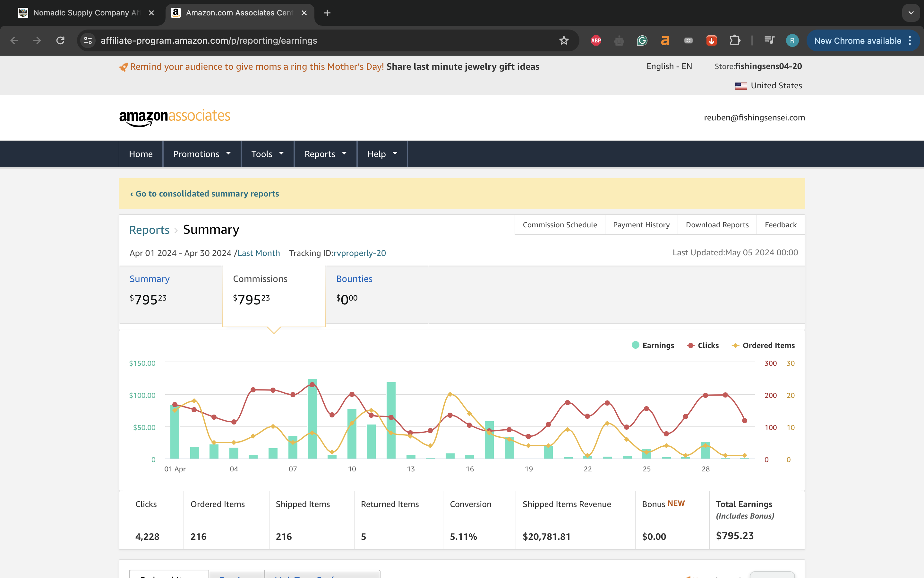Viewport: 924px width, 578px height.
Task: Click the earnings bar on Apr 12
Action: (x=391, y=421)
